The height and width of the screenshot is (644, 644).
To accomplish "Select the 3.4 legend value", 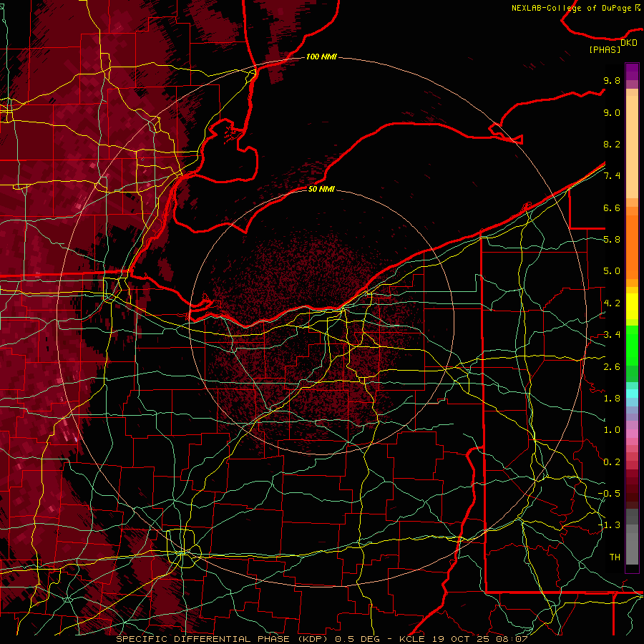I will pos(612,335).
